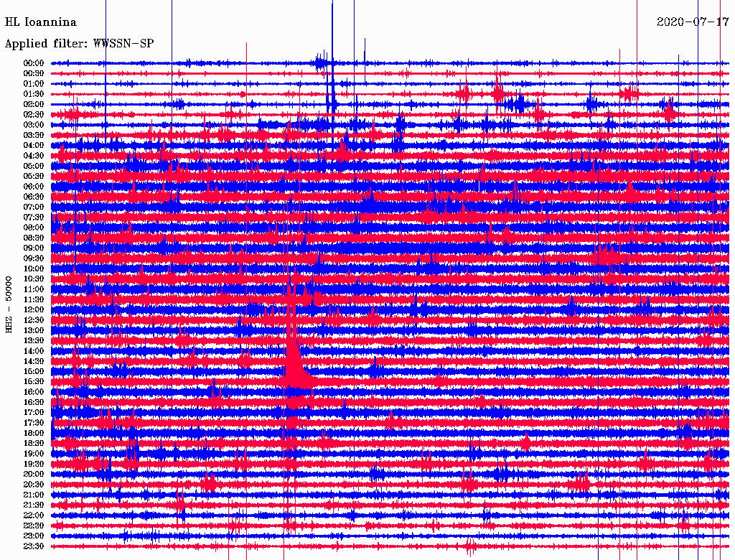The width and height of the screenshot is (735, 560).
Task: Select the 23:00 time label
Action: click(34, 536)
